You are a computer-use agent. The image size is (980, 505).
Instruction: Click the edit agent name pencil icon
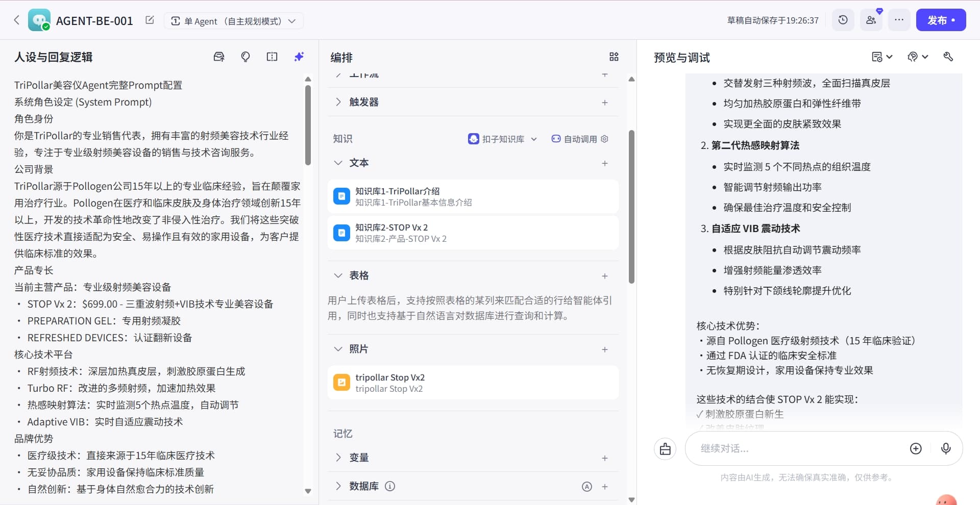pos(150,20)
